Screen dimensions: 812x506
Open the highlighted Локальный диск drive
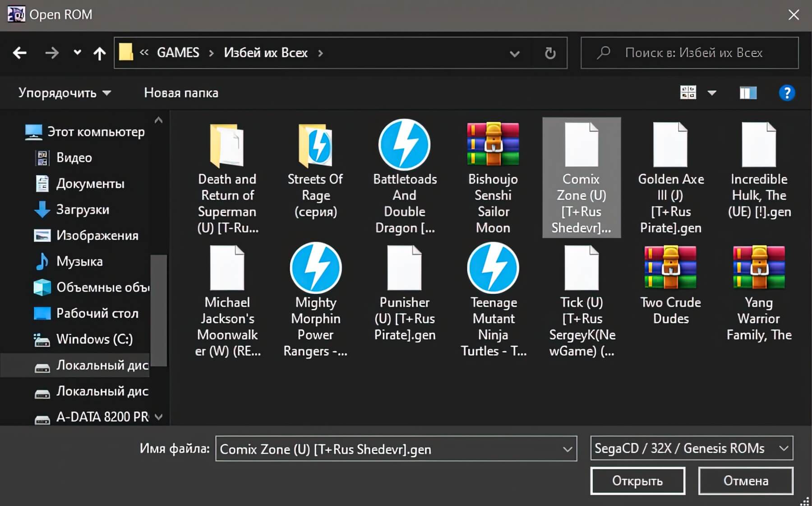75,365
